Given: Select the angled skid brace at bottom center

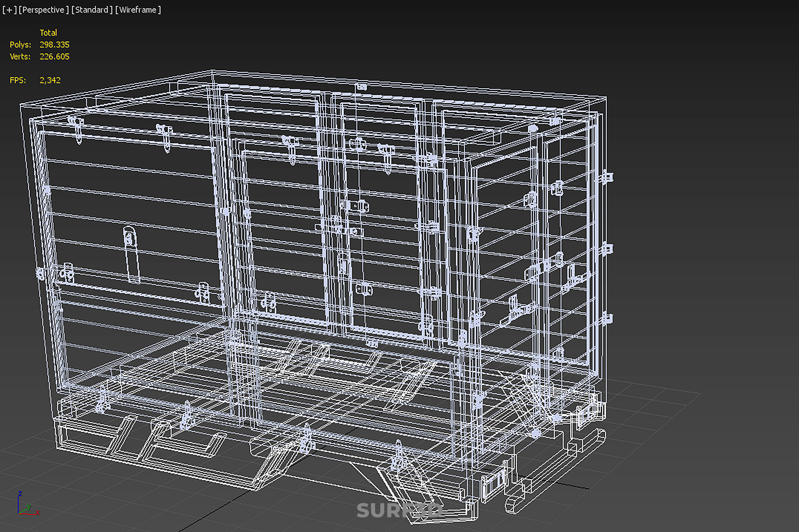Looking at the screenshot, I should coord(275,466).
